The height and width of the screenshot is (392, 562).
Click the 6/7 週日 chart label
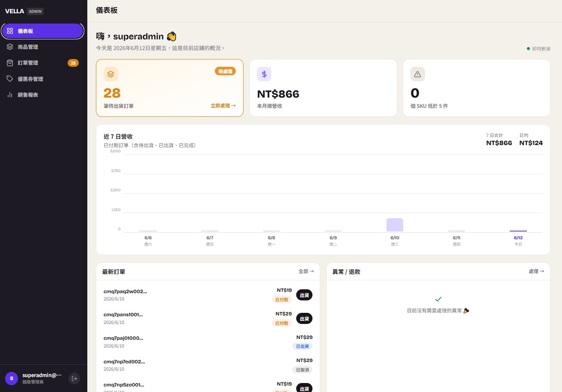[x=210, y=241]
